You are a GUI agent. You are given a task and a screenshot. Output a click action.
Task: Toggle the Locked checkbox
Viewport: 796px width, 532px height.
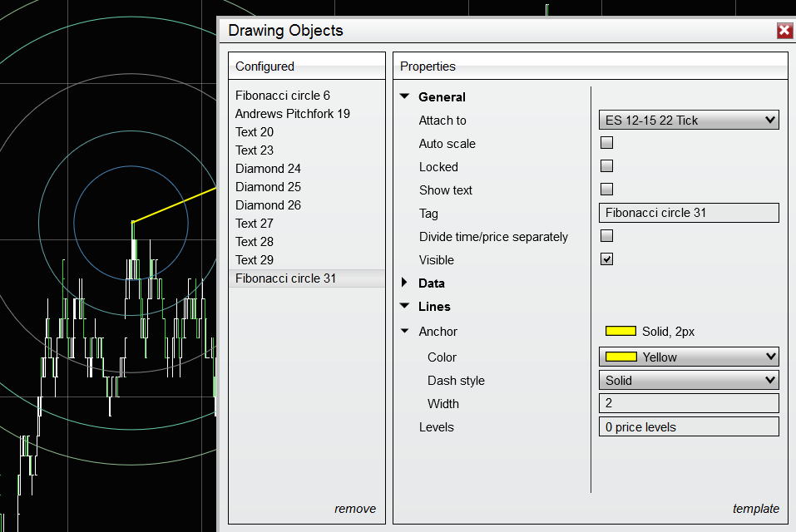click(x=606, y=166)
